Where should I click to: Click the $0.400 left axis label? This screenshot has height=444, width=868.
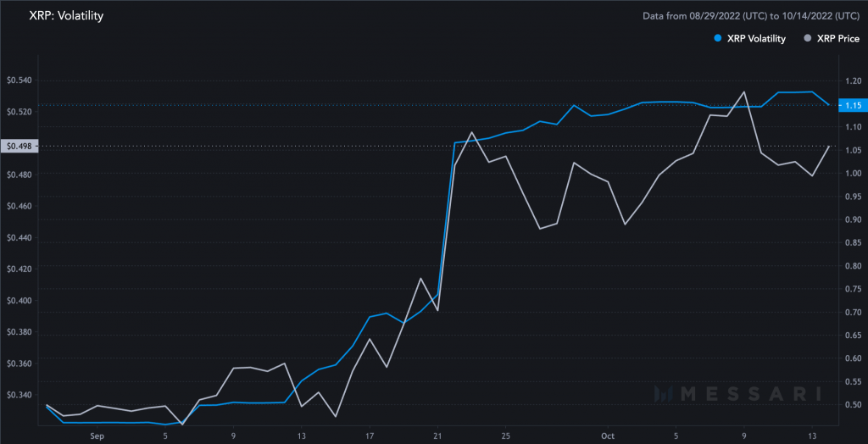click(19, 301)
